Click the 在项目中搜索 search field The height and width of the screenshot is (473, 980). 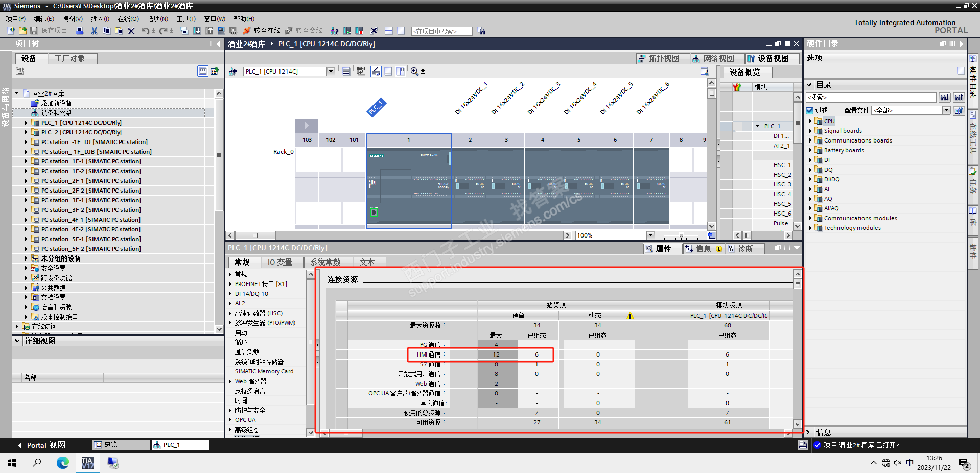(x=441, y=31)
